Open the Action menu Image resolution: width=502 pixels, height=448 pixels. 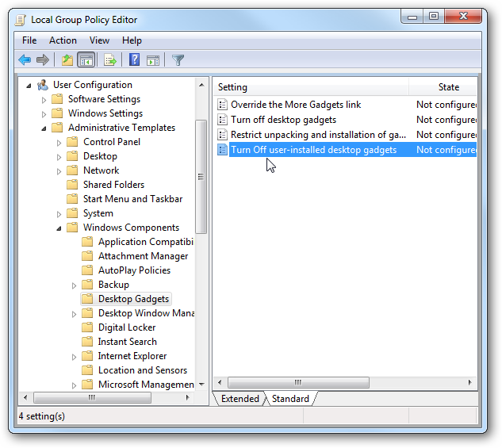[x=63, y=40]
